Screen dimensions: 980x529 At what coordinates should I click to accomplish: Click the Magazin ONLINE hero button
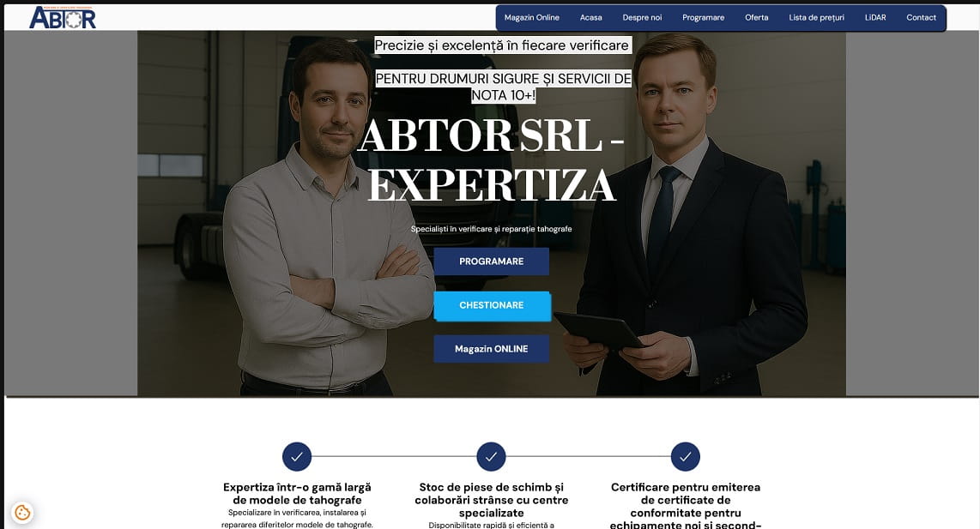pyautogui.click(x=491, y=348)
